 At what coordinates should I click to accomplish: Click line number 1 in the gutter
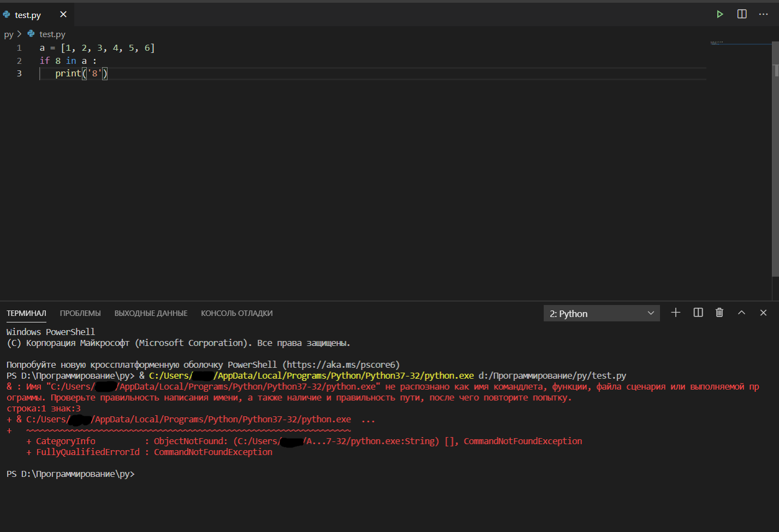tap(19, 48)
